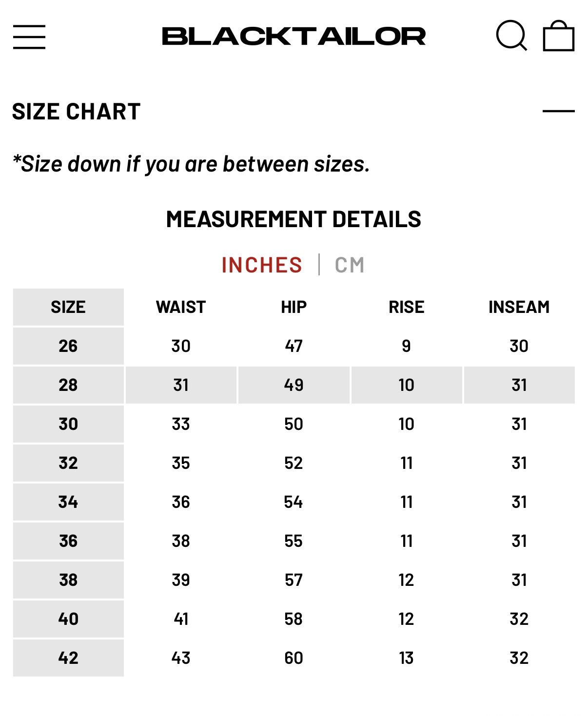
Task: Switch measurements to CM
Action: pyautogui.click(x=350, y=265)
